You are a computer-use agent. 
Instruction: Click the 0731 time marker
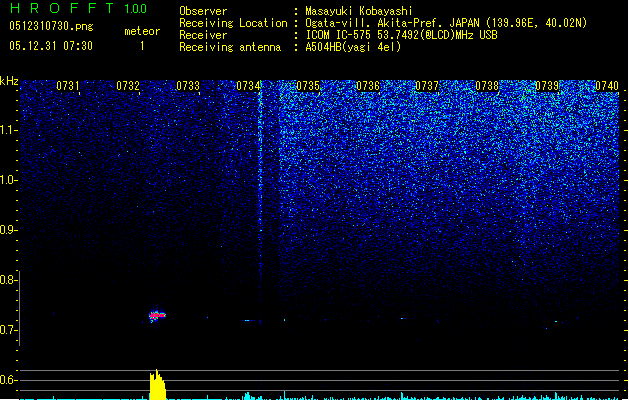pos(68,86)
